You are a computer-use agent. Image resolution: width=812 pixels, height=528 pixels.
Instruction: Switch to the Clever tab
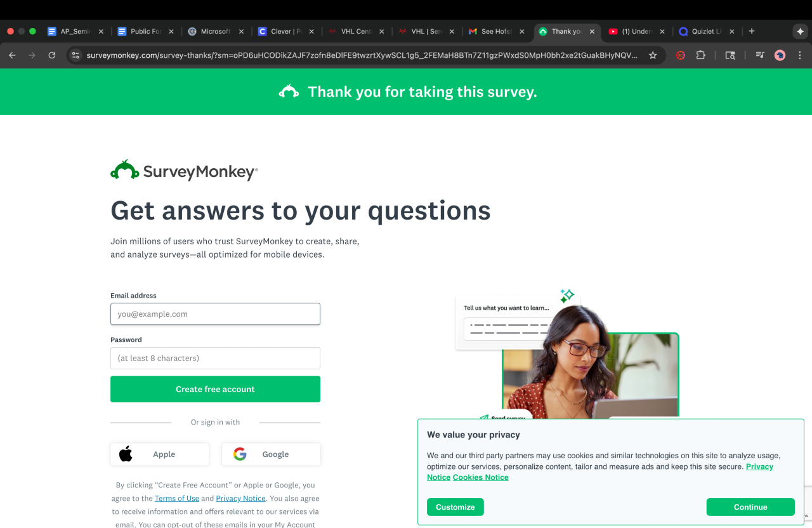coord(286,31)
